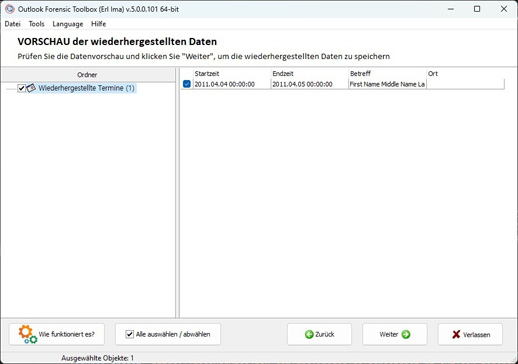Exit using the Verlassen button

pyautogui.click(x=470, y=334)
